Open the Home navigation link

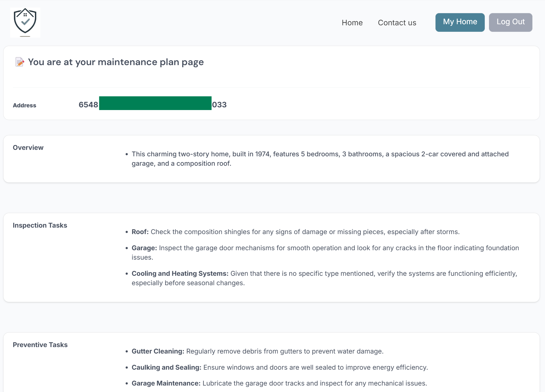(352, 23)
